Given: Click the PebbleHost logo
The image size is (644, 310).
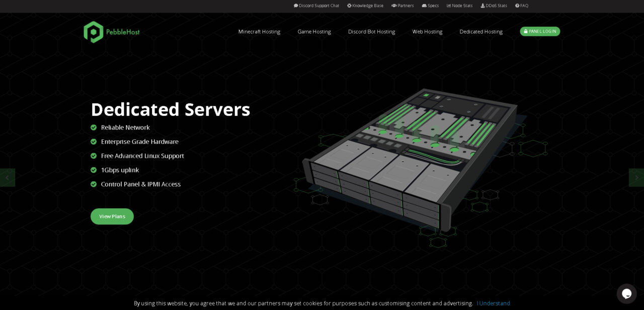Looking at the screenshot, I should 112,32.
